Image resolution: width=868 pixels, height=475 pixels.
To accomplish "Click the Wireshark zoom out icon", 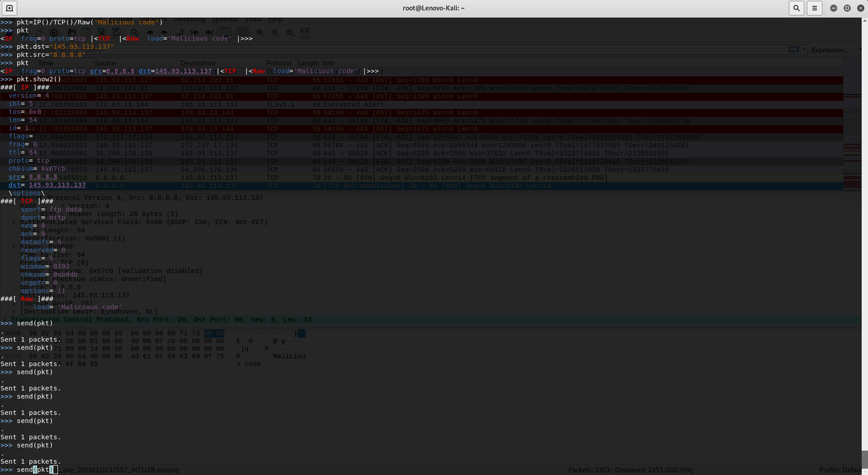I will click(x=275, y=33).
